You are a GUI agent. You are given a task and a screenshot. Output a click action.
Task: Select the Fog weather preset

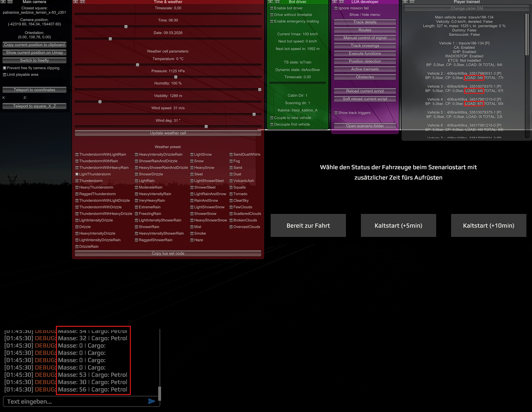[x=231, y=161]
